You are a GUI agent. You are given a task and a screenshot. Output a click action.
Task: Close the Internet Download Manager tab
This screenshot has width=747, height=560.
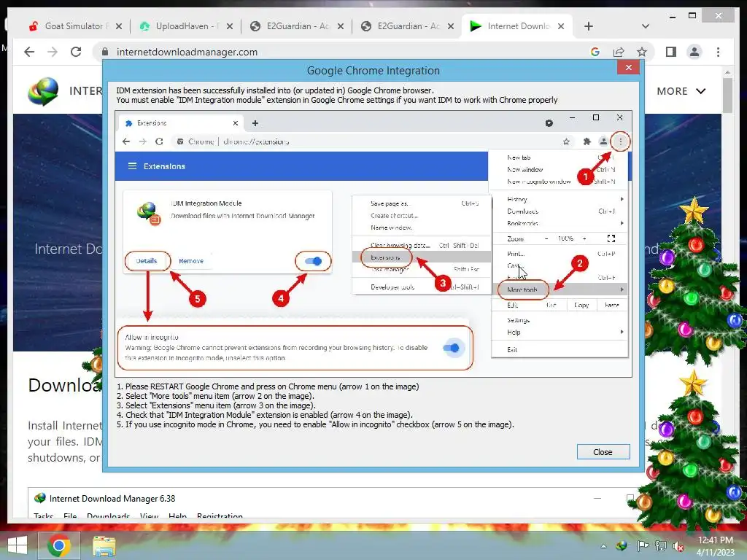[x=561, y=27]
